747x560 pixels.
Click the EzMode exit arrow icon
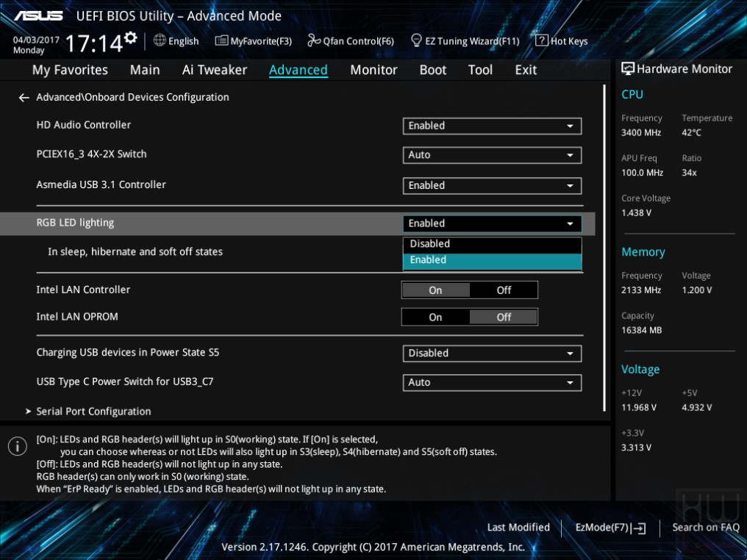tap(638, 528)
